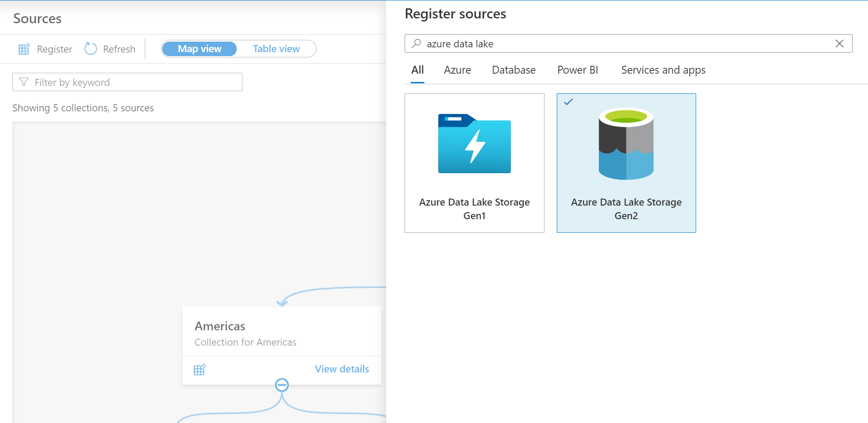Screen dimensions: 868x423
Task: Click register source icon on Americas card
Action: [x=199, y=370]
